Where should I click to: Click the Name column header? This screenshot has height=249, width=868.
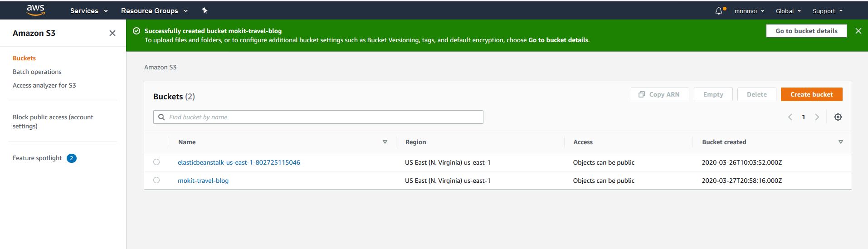(x=187, y=142)
